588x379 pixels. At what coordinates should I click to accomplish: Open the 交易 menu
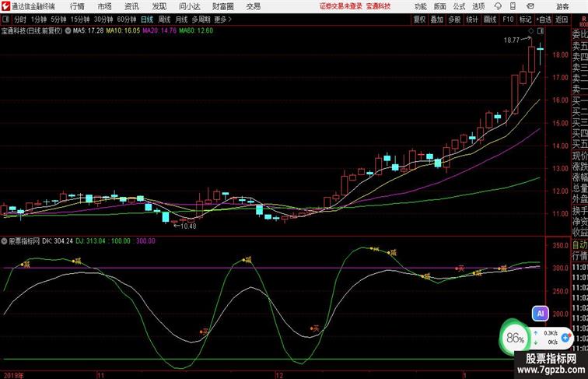[254, 6]
